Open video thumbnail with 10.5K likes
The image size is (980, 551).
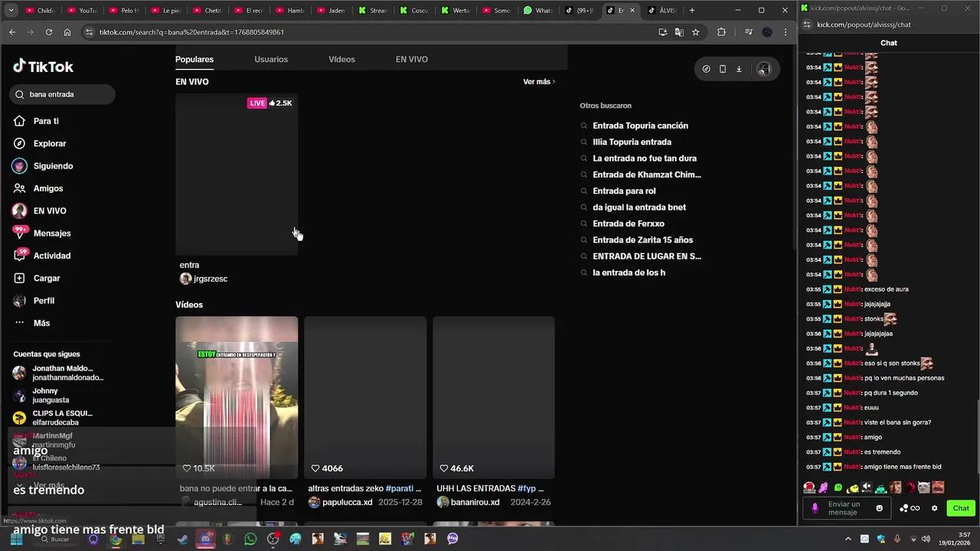[237, 397]
